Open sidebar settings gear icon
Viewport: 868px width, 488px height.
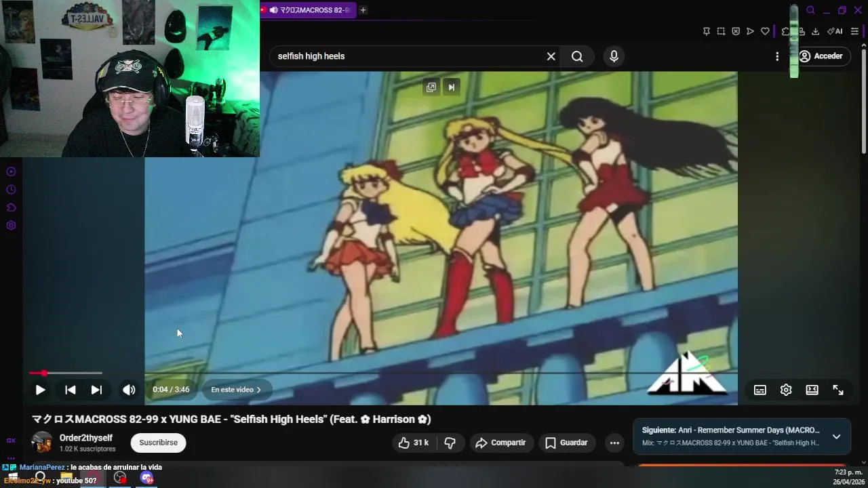[11, 226]
